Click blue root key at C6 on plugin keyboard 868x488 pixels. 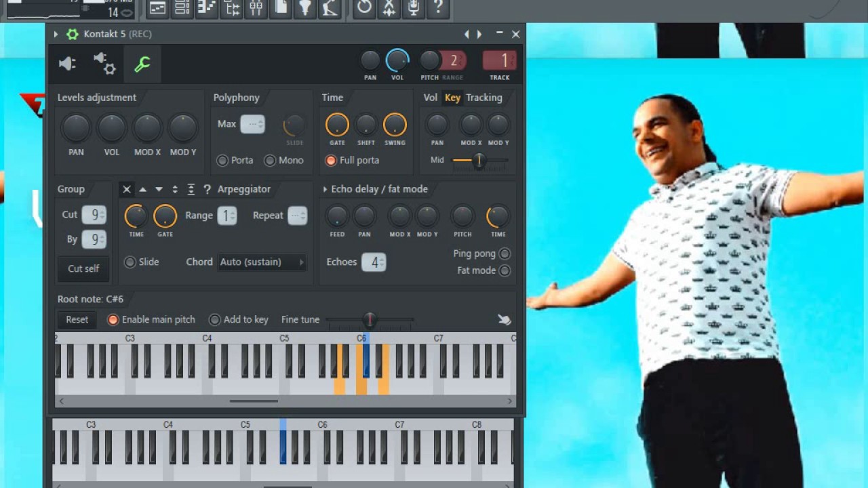click(x=366, y=360)
